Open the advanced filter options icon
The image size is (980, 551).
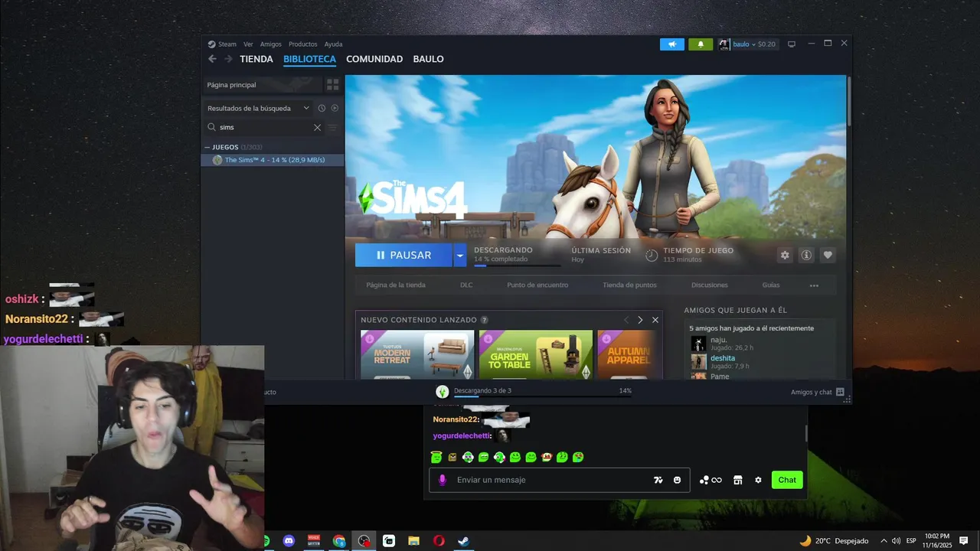tap(332, 128)
